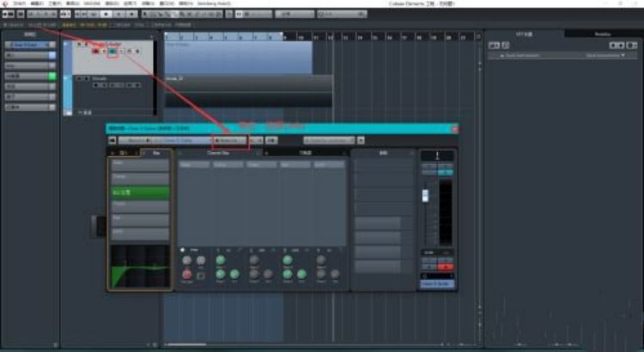The width and height of the screenshot is (644, 352).
Task: Click the first icon in VST instruments panel
Action: pyautogui.click(x=494, y=46)
